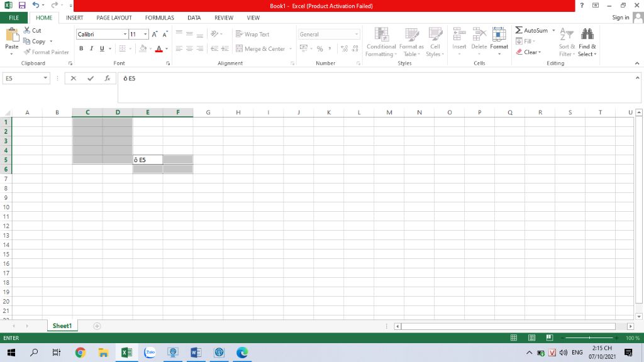Switch to the DATA tab
Screen dimensions: 644x362
click(194, 18)
